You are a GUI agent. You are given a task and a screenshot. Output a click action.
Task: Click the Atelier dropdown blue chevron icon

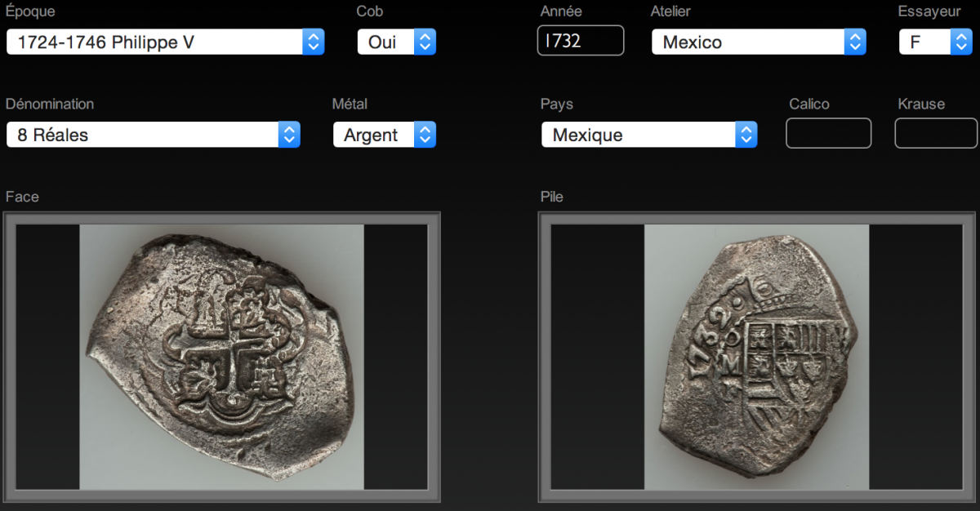[x=854, y=42]
